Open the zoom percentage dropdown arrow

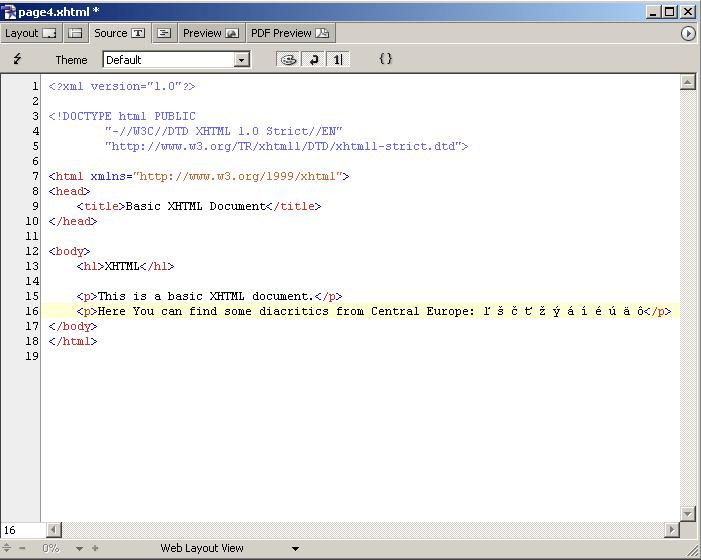79,548
